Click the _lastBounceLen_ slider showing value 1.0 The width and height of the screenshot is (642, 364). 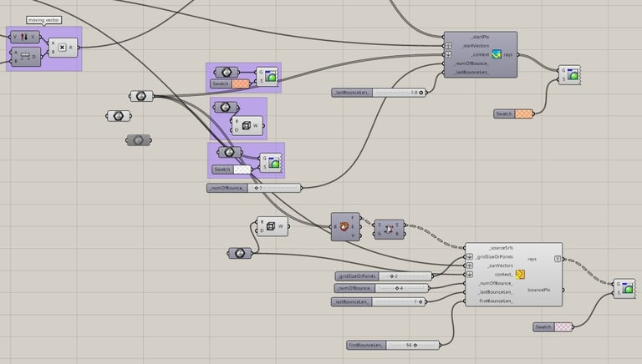point(380,93)
